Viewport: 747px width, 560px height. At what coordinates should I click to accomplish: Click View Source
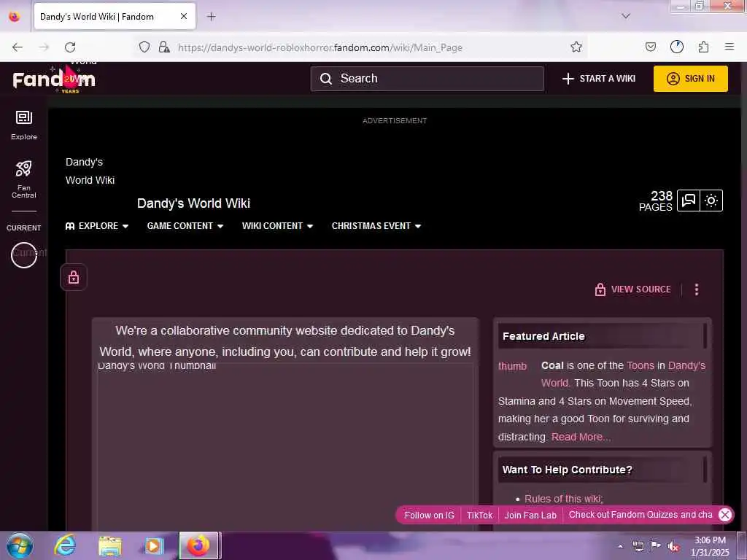(x=633, y=289)
